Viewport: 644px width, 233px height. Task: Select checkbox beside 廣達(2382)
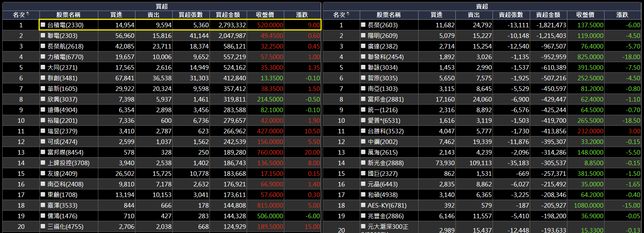tap(363, 46)
